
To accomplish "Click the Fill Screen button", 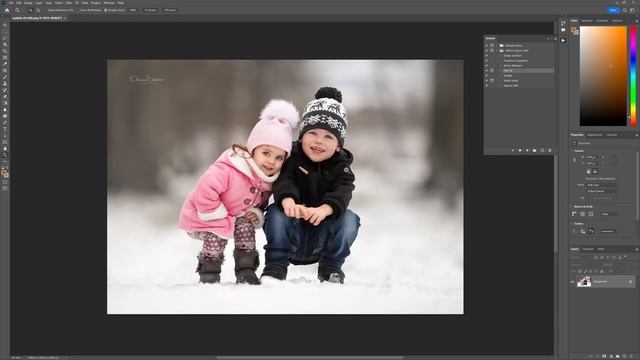I will (169, 10).
